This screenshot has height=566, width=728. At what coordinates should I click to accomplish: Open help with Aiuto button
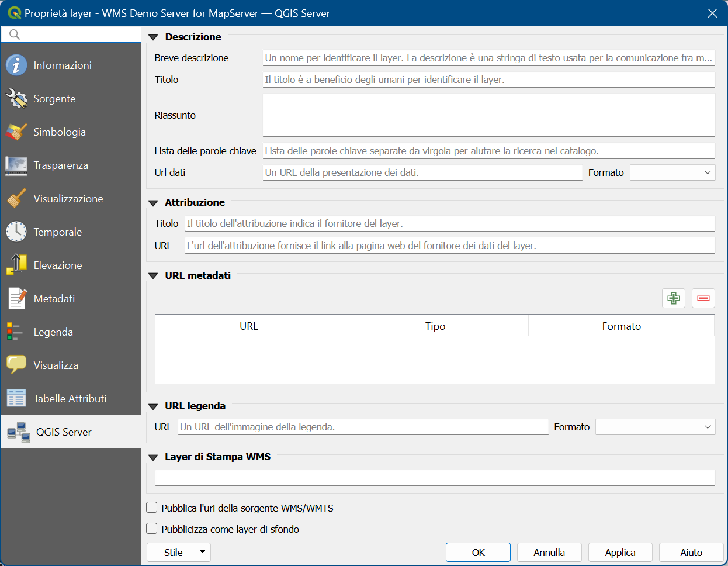coord(691,553)
